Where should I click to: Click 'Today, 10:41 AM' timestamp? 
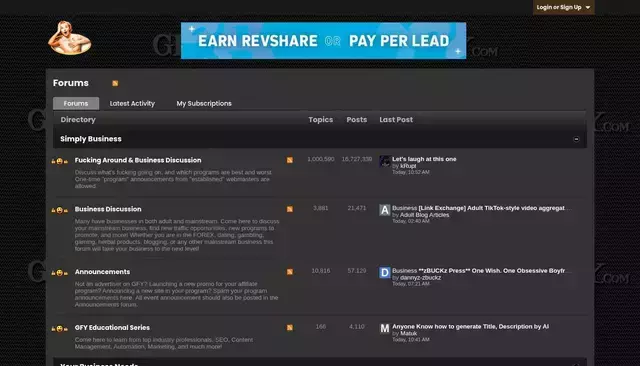click(x=411, y=339)
